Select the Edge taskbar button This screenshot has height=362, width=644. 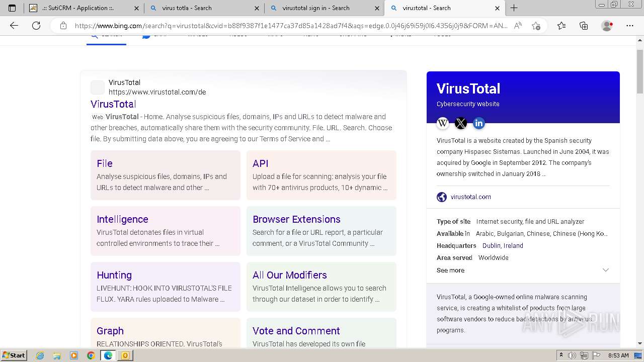click(108, 355)
